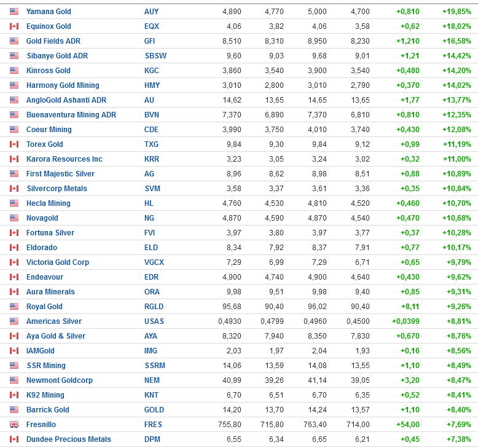Open Dundee Precious Metals details
478x448 pixels.
click(x=69, y=439)
